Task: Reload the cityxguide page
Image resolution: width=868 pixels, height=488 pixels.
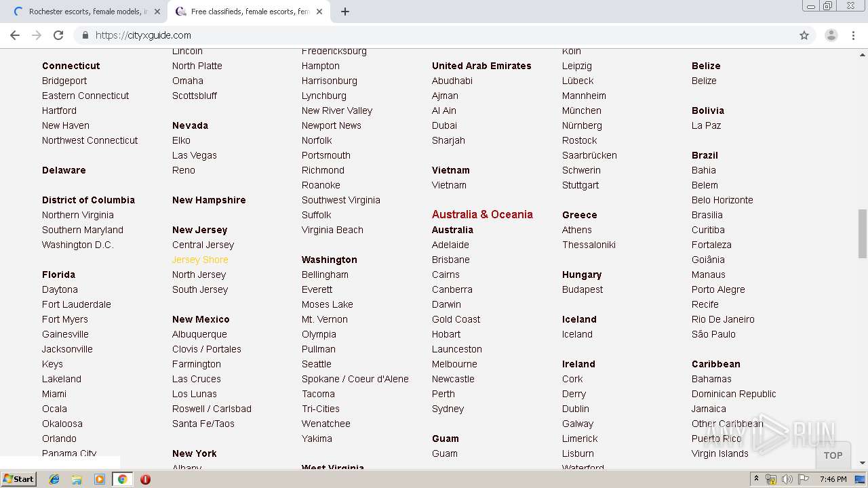Action: pos(58,35)
